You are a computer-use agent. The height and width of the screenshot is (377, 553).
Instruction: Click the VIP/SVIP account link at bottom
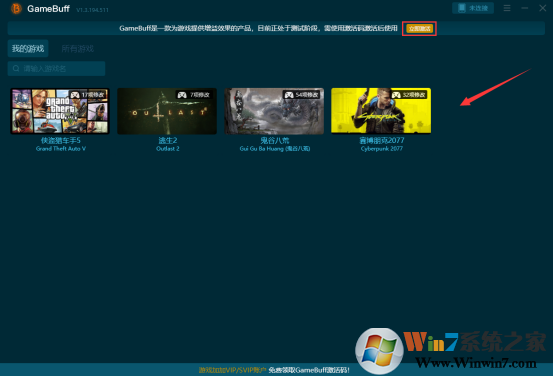[232, 370]
